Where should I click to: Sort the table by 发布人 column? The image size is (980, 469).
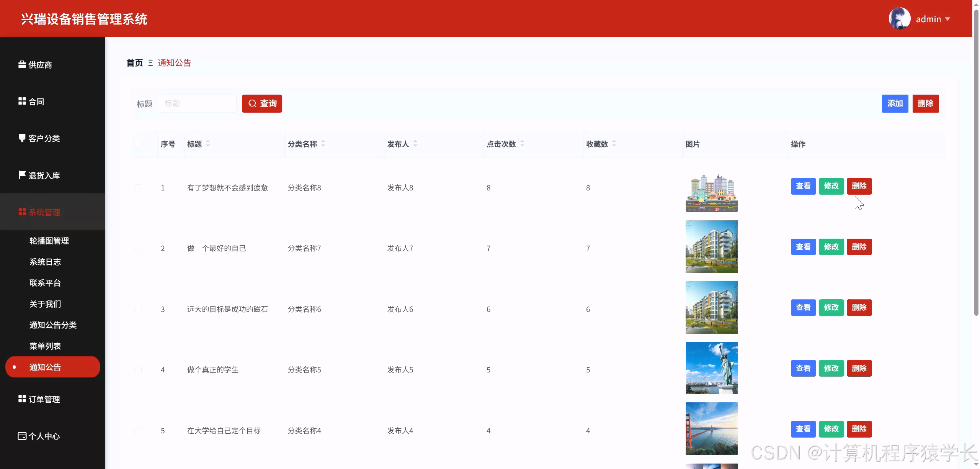coord(415,144)
